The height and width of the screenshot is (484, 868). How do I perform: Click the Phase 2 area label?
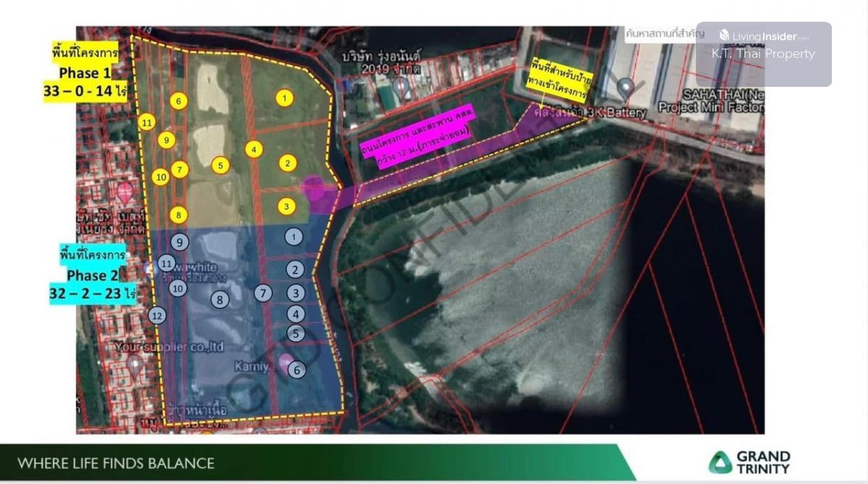click(93, 275)
